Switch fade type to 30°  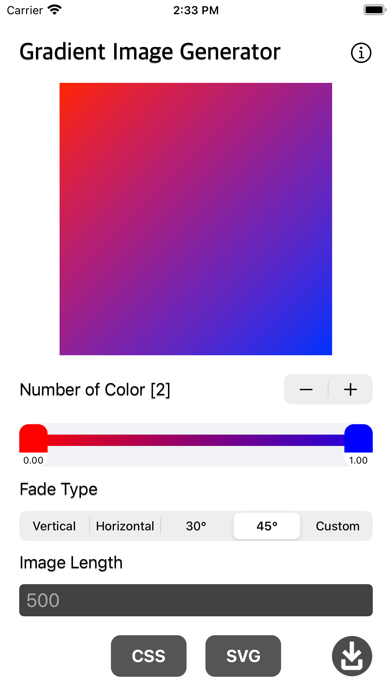pyautogui.click(x=196, y=526)
